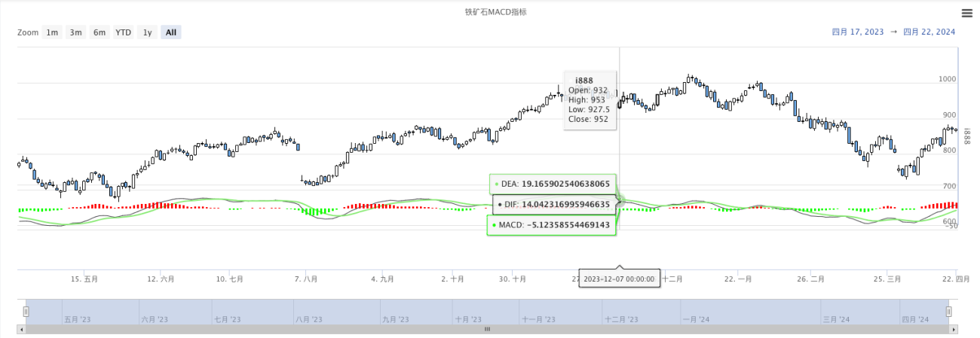Click 五月 '23 in the navigator

(x=78, y=320)
